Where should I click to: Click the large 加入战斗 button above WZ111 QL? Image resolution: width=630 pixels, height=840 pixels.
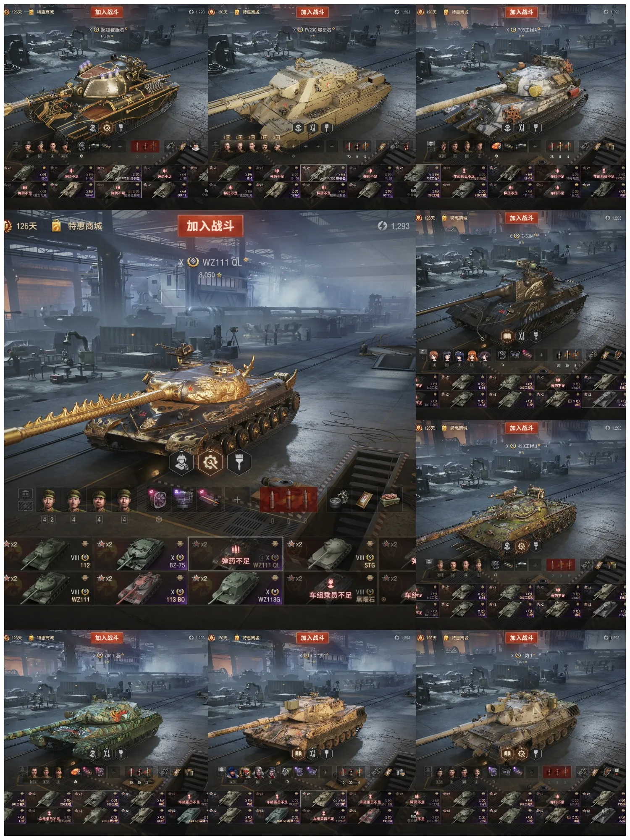pyautogui.click(x=210, y=226)
